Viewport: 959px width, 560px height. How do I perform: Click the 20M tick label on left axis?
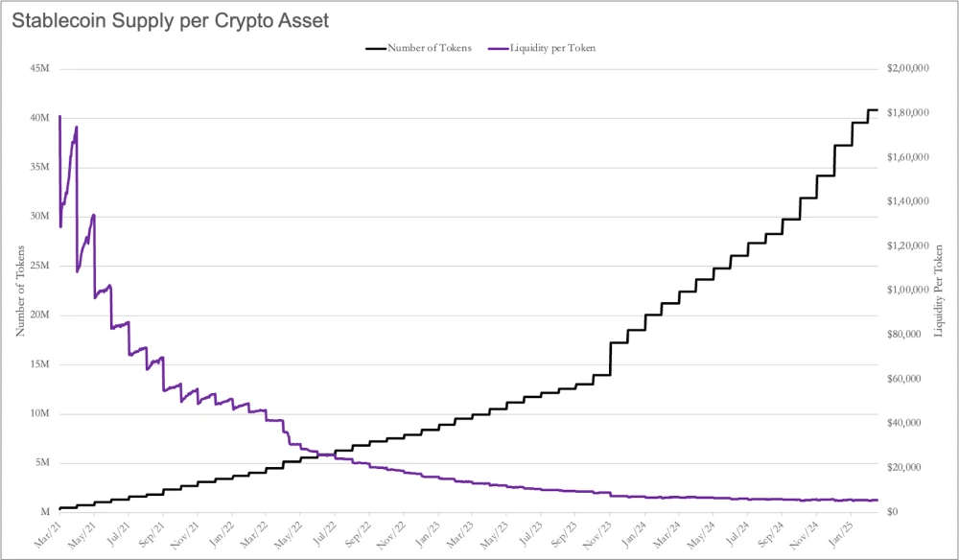39,315
